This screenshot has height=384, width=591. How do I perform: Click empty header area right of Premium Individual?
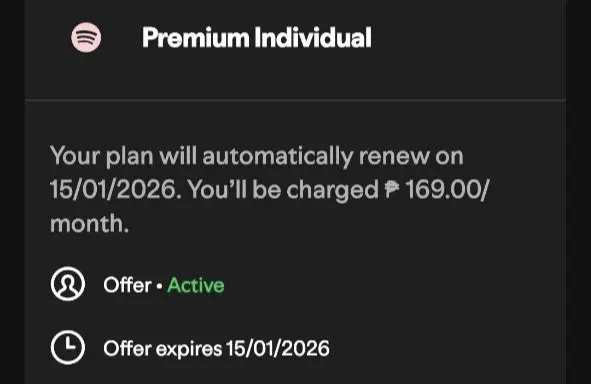pyautogui.click(x=467, y=38)
